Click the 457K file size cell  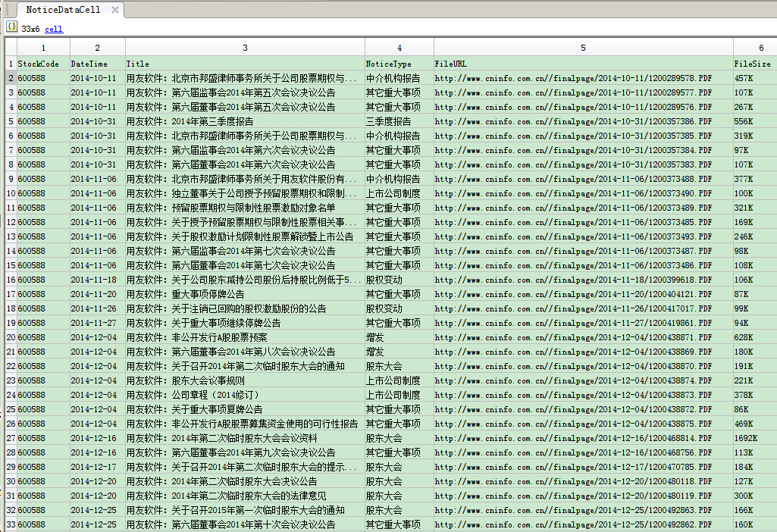[755, 78]
